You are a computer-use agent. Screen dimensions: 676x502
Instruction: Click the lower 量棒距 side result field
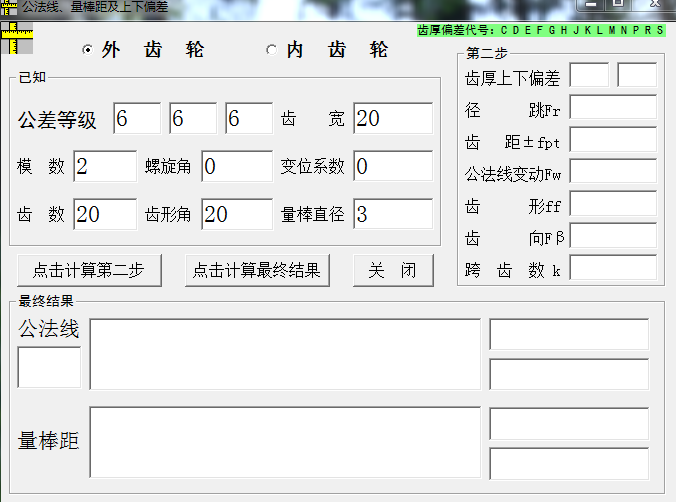click(569, 464)
